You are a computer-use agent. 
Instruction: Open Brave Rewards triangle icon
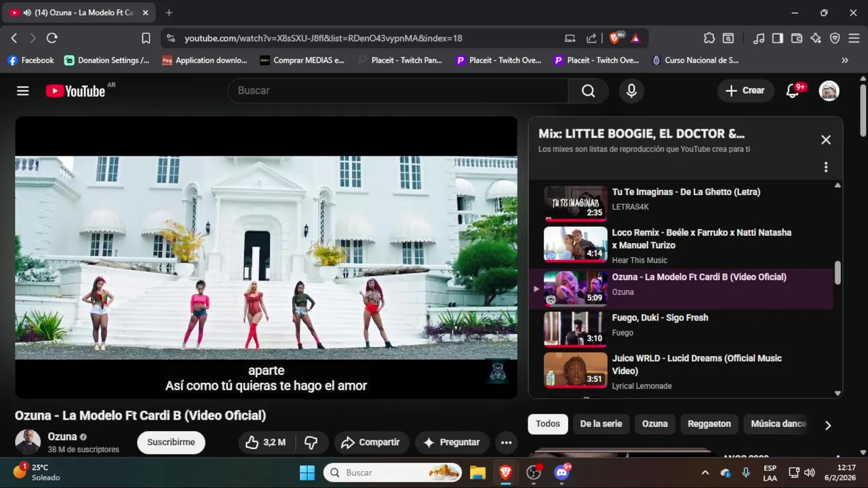pyautogui.click(x=635, y=39)
